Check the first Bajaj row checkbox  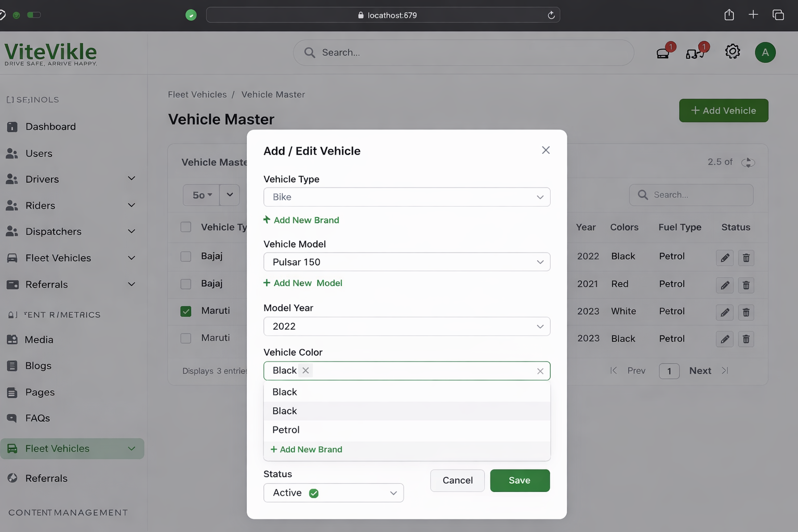185,257
